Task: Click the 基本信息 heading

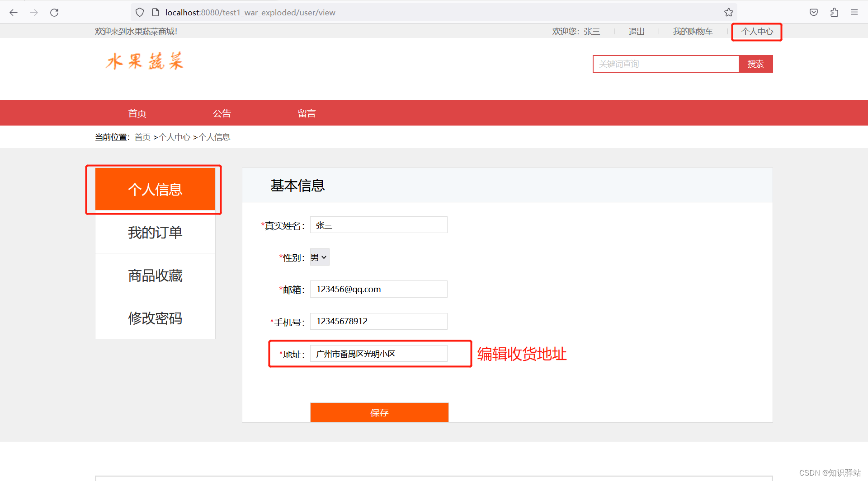Action: tap(297, 186)
